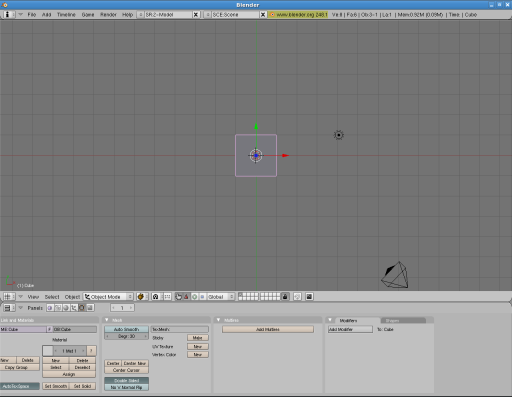
Task: Open the Editing context panel icon
Action: click(x=82, y=308)
